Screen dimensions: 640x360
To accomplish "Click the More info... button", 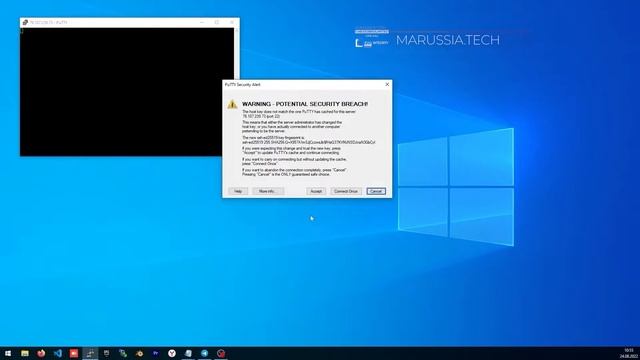I will click(x=268, y=191).
